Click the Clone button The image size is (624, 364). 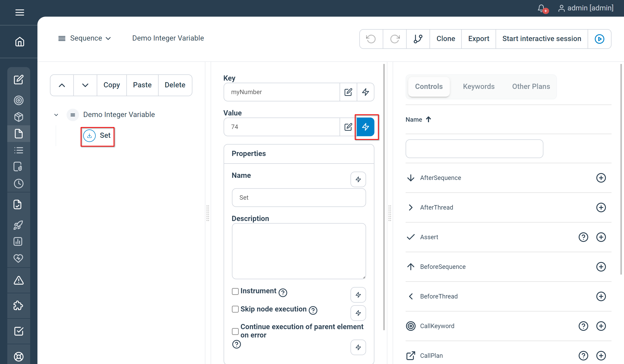pyautogui.click(x=445, y=38)
